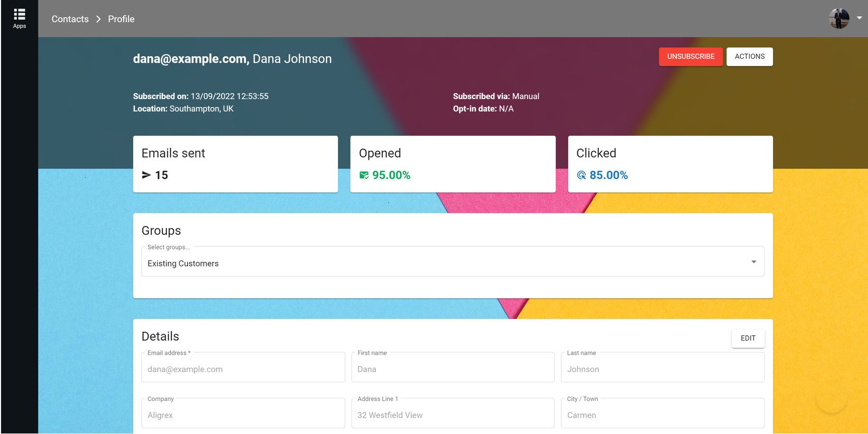Viewport: 868px width, 434px height.
Task: Select the Profile breadcrumb item
Action: click(x=121, y=19)
